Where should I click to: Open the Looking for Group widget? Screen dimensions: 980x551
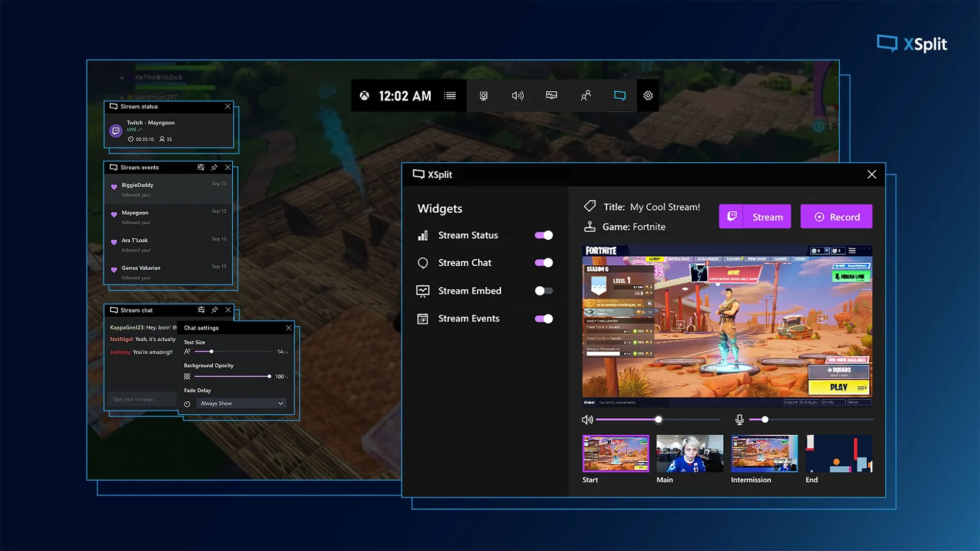coord(586,95)
